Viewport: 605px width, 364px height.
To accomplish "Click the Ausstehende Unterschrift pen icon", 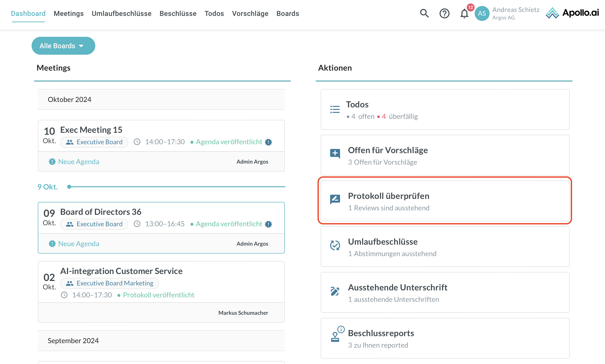I will point(335,291).
